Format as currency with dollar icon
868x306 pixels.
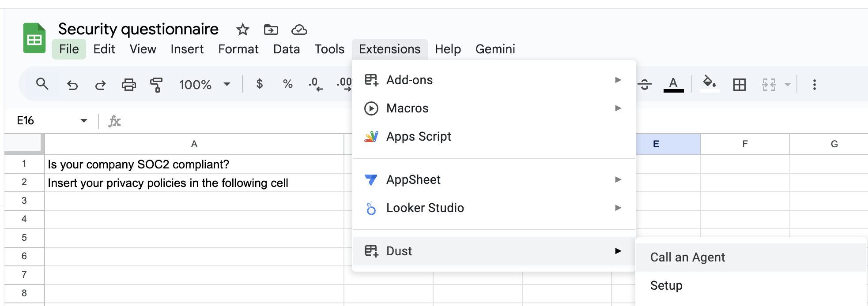point(260,84)
